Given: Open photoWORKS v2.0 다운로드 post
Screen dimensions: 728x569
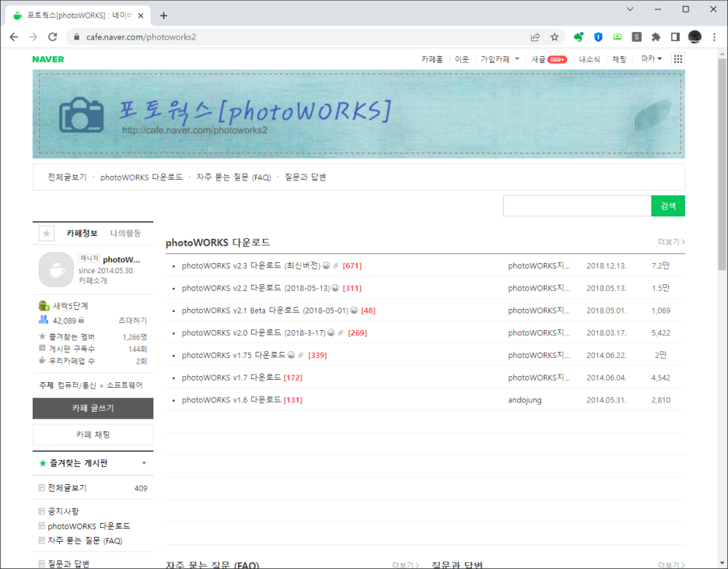Looking at the screenshot, I should [254, 332].
